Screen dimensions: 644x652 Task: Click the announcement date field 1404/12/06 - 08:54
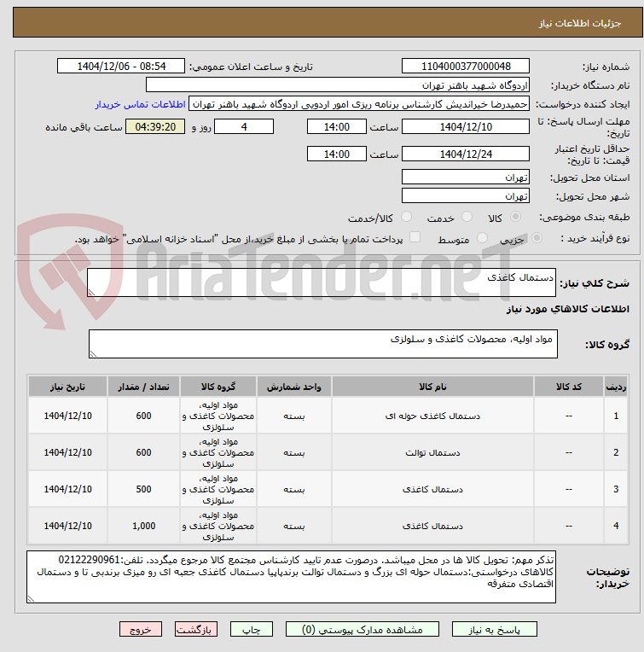click(121, 66)
